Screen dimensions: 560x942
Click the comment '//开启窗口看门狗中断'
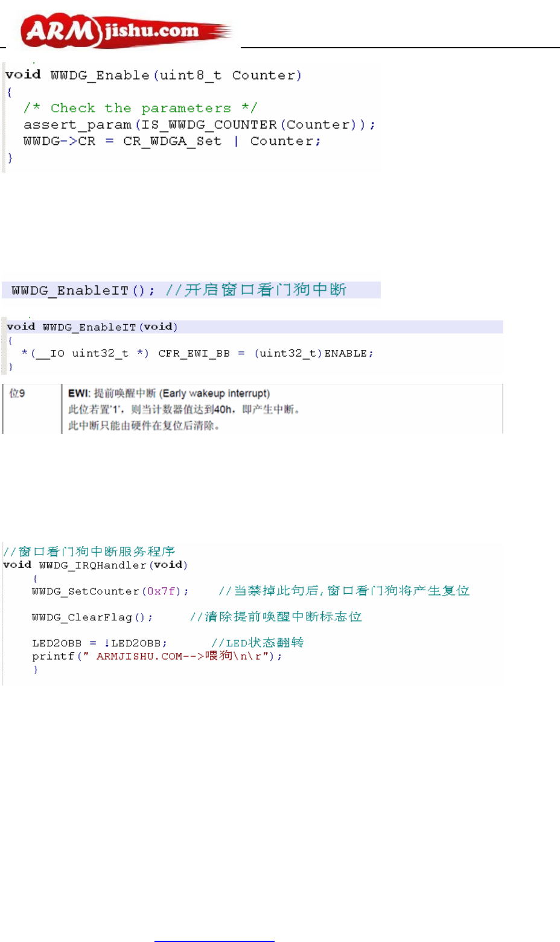[x=256, y=290]
